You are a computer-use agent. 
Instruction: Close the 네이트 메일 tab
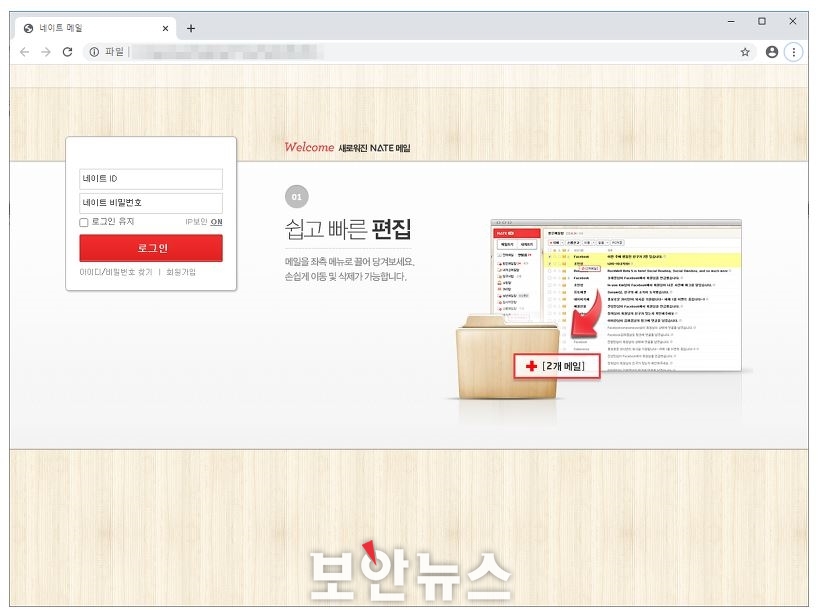(x=165, y=28)
